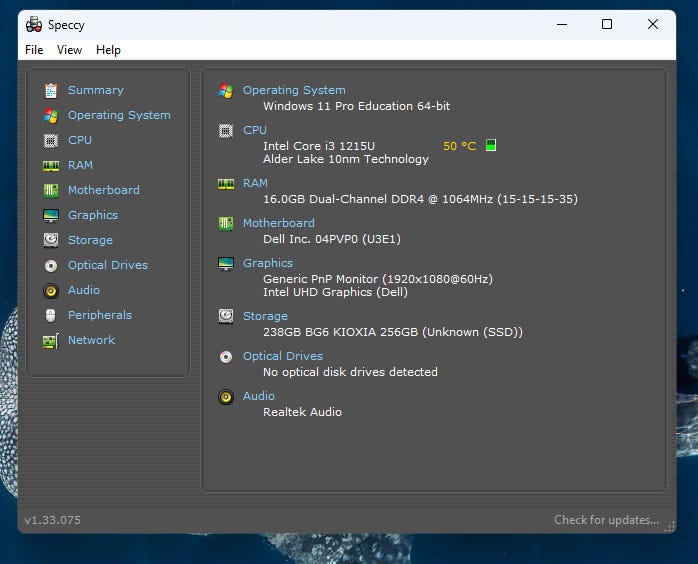Click the Audio speaker icon in sidebar
The image size is (698, 564).
(50, 290)
